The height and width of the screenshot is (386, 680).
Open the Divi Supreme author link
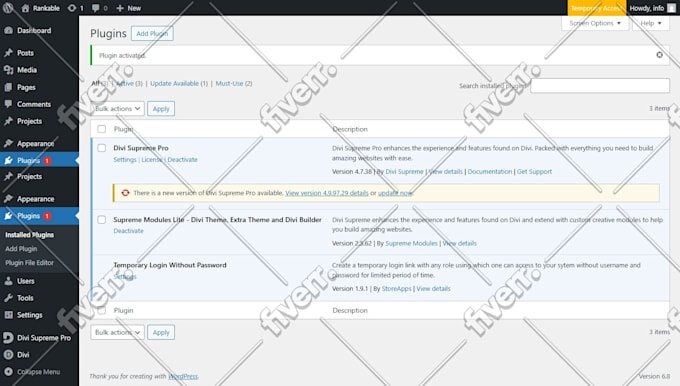click(x=404, y=171)
